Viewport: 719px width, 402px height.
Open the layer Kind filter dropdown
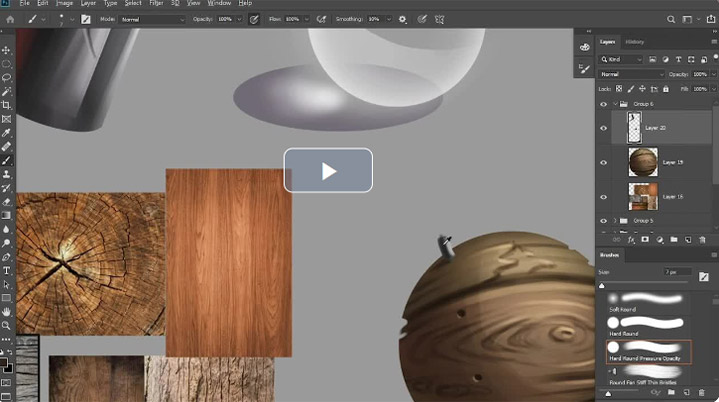621,60
